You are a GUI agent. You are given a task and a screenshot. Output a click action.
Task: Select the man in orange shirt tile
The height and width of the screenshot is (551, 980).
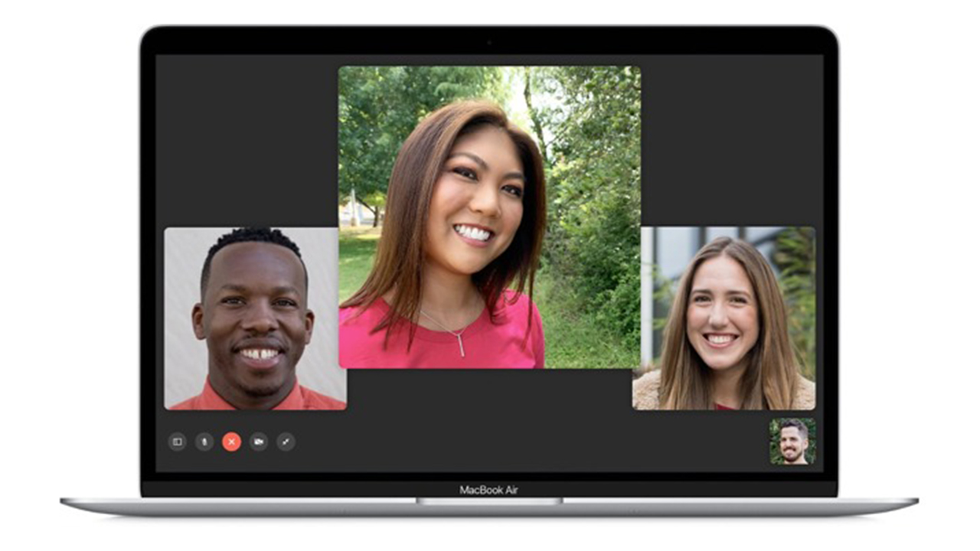click(x=255, y=318)
